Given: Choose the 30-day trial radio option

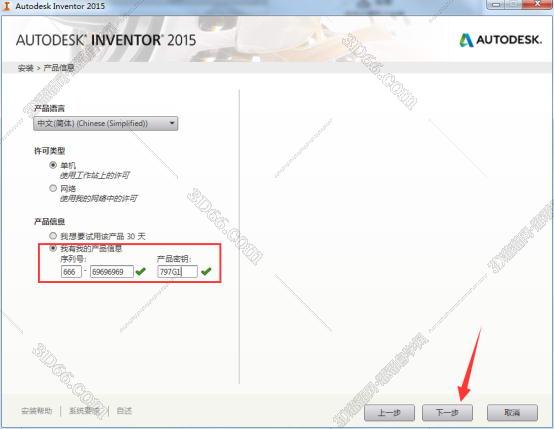Looking at the screenshot, I should (53, 236).
